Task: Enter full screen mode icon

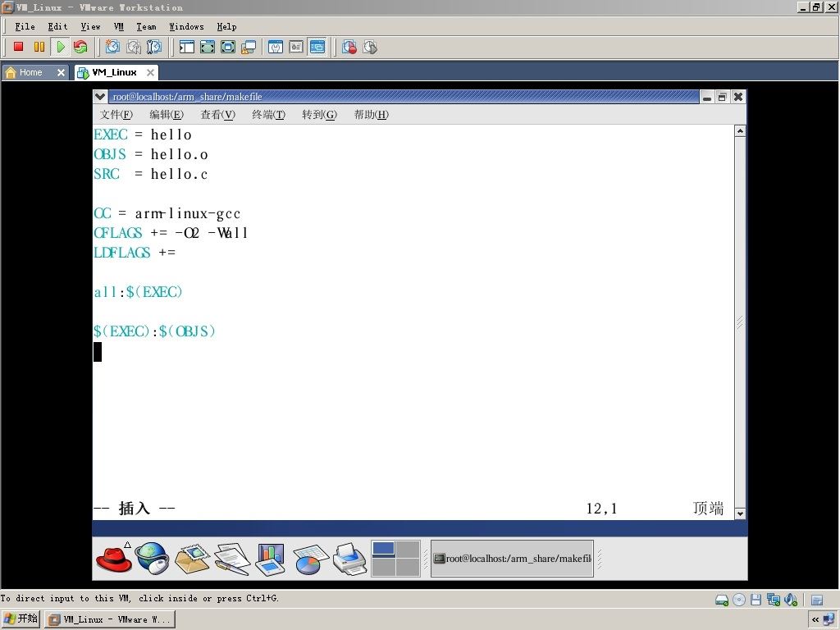Action: (228, 47)
